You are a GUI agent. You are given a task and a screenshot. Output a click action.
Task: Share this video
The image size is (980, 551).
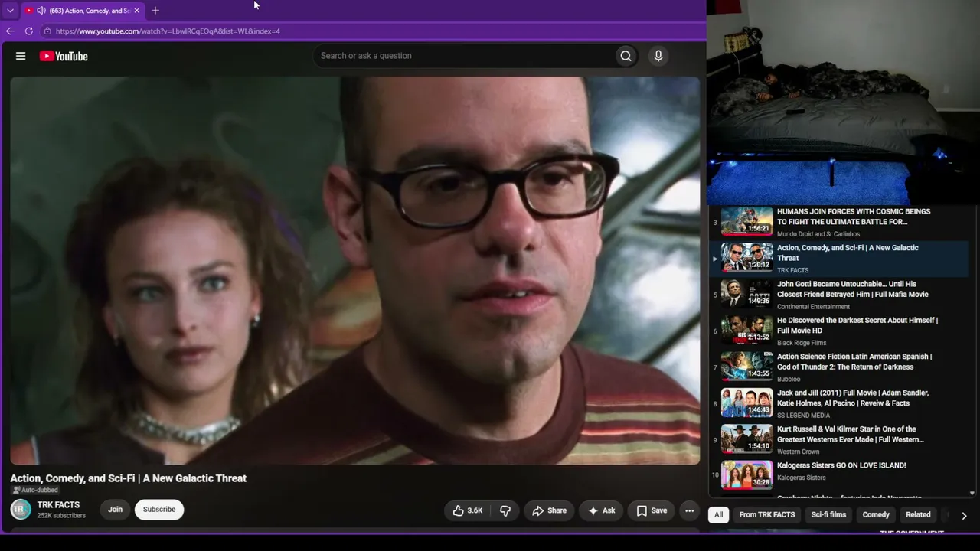[550, 510]
